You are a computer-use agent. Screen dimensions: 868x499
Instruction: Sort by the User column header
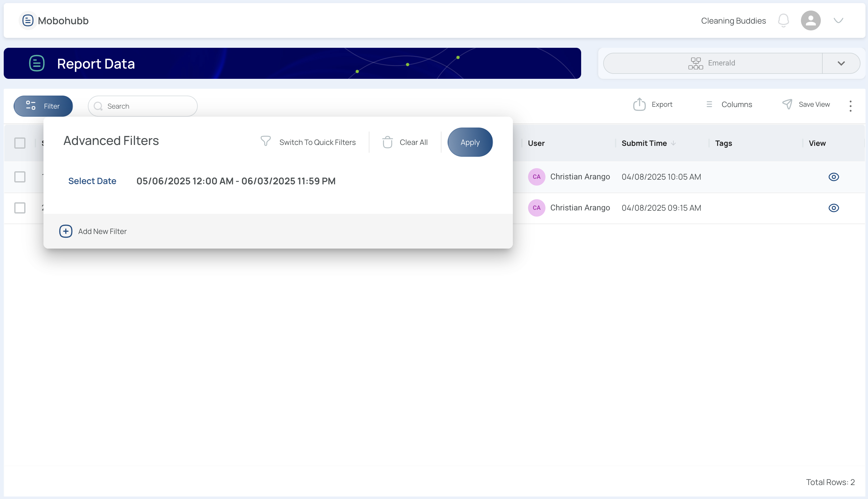(536, 143)
